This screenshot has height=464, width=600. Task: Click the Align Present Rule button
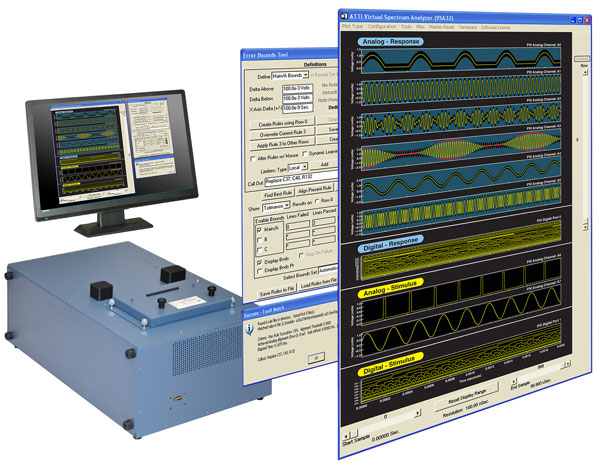[x=315, y=189]
